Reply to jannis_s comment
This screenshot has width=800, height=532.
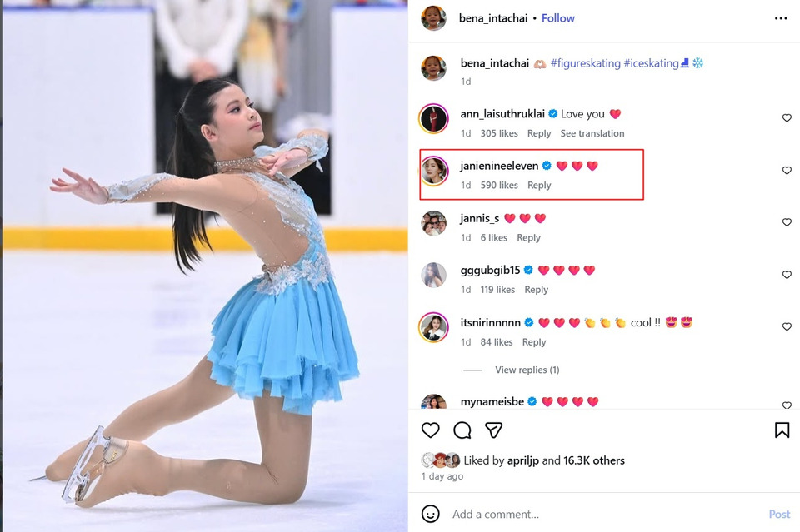528,238
